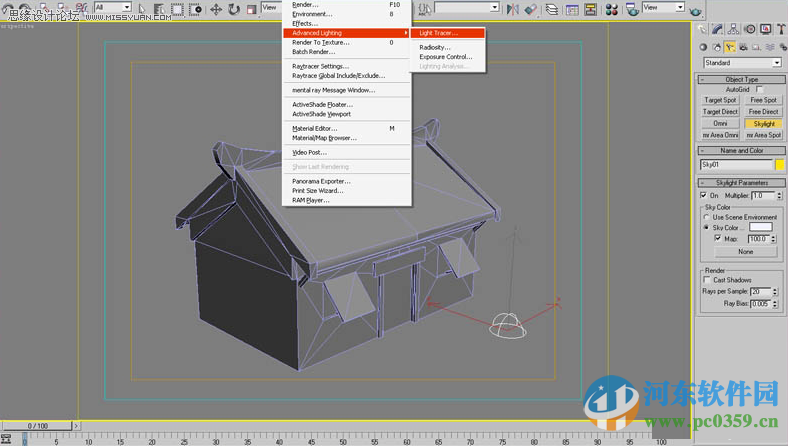Select Use Scene Environment radio option
Viewport: 788px width, 446px height.
click(x=707, y=217)
